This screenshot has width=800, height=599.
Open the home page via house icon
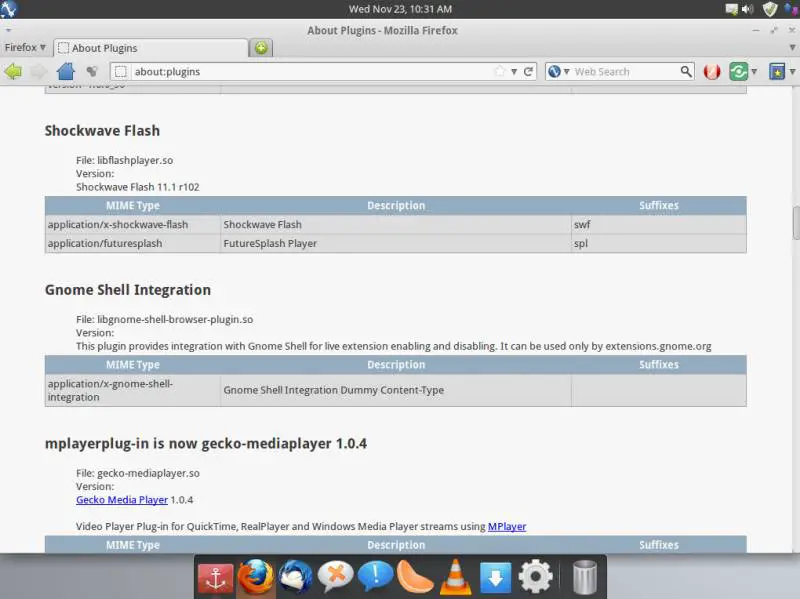65,71
